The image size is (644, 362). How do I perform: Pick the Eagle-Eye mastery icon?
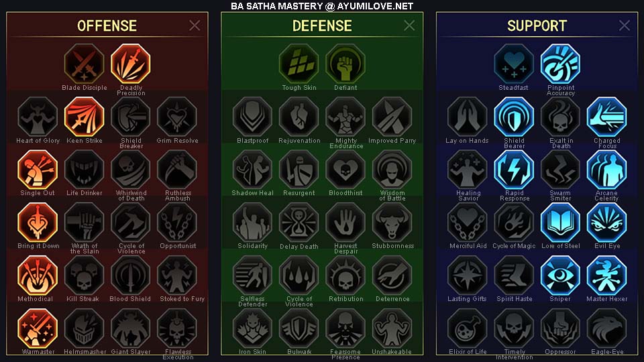(606, 328)
